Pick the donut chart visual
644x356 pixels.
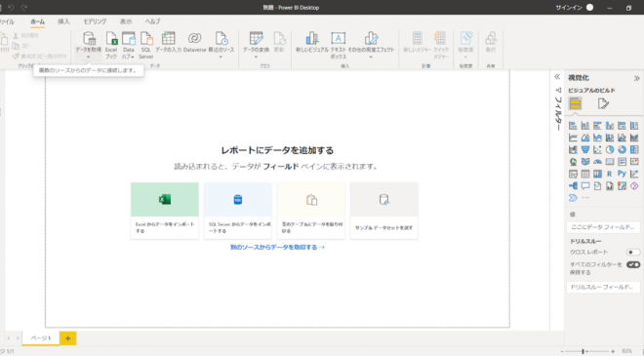click(622, 149)
